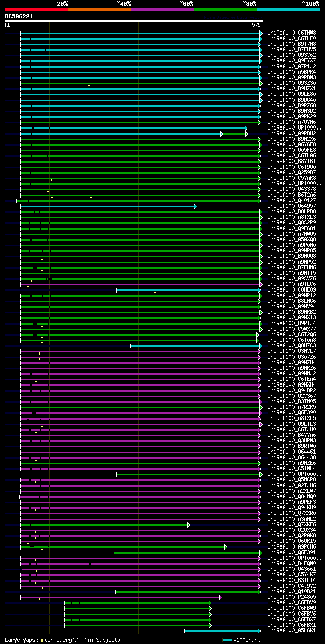Click arrowhead ending the O64957 alignment bar
The width and height of the screenshot is (325, 644).
point(196,206)
